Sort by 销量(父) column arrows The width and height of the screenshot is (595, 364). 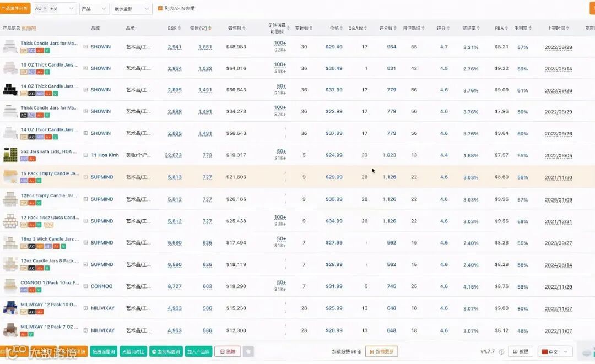(x=210, y=28)
